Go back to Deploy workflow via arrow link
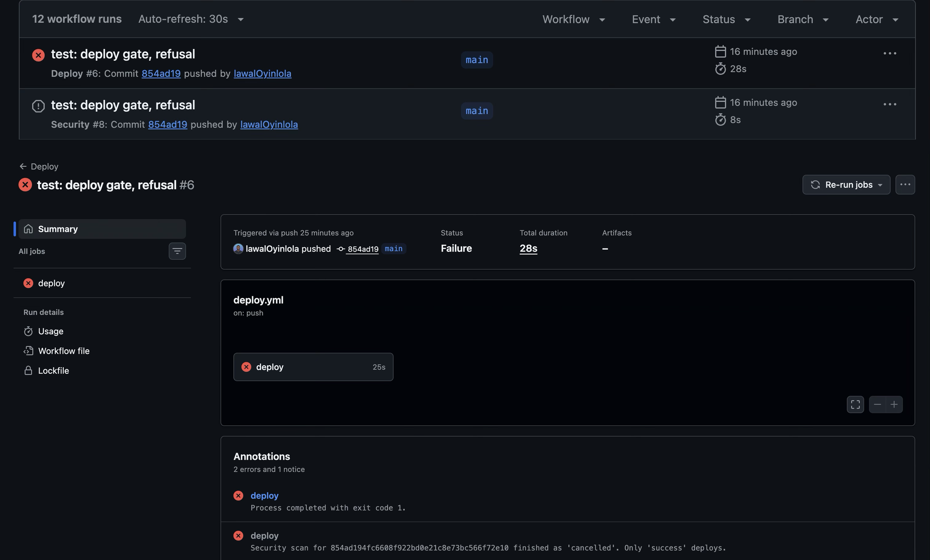 (39, 166)
